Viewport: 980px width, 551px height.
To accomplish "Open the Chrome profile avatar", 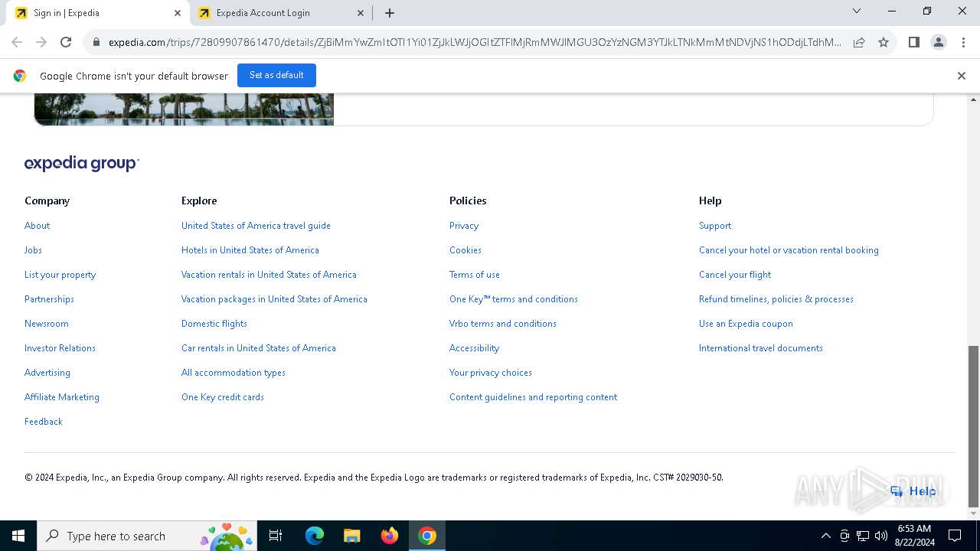I will [x=938, y=42].
